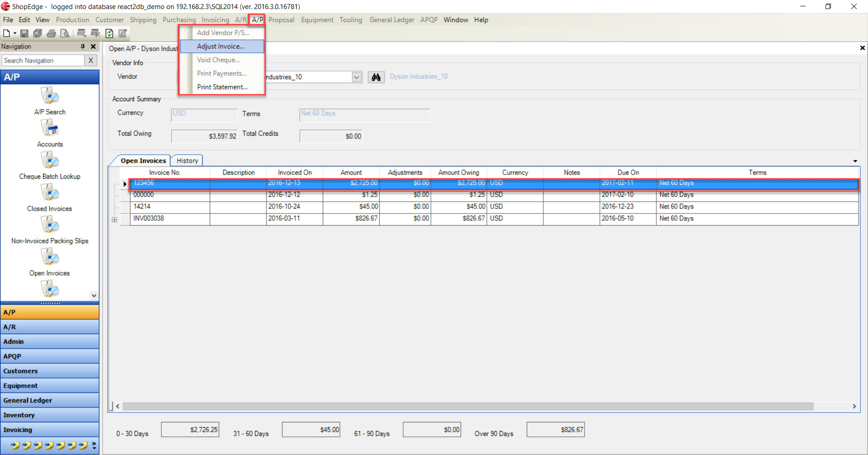Screen dimensions: 868x455
Task: Open the Help menu
Action: point(481,20)
